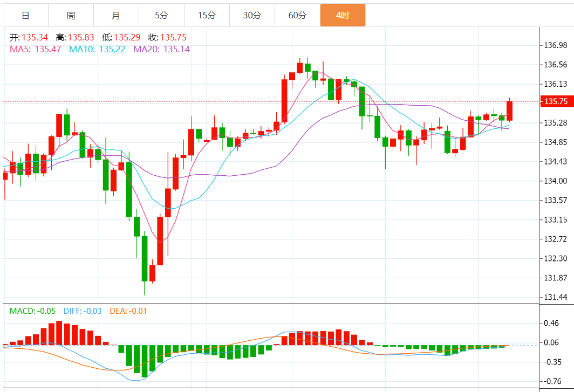
Task: Click the 131.44 price axis label
Action: [556, 297]
